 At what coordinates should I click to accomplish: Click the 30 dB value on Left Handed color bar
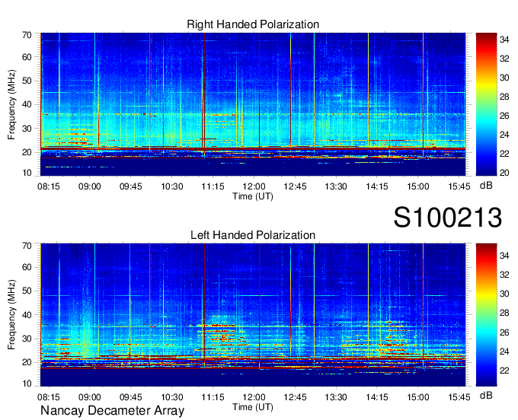coord(504,294)
